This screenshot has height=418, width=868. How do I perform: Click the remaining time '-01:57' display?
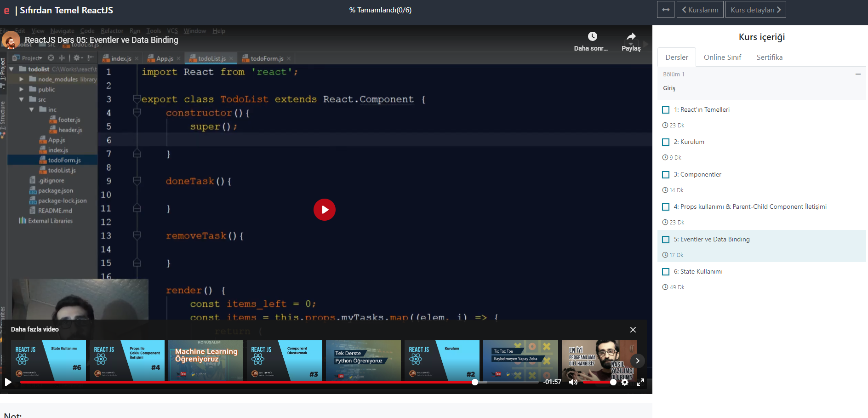pyautogui.click(x=552, y=382)
